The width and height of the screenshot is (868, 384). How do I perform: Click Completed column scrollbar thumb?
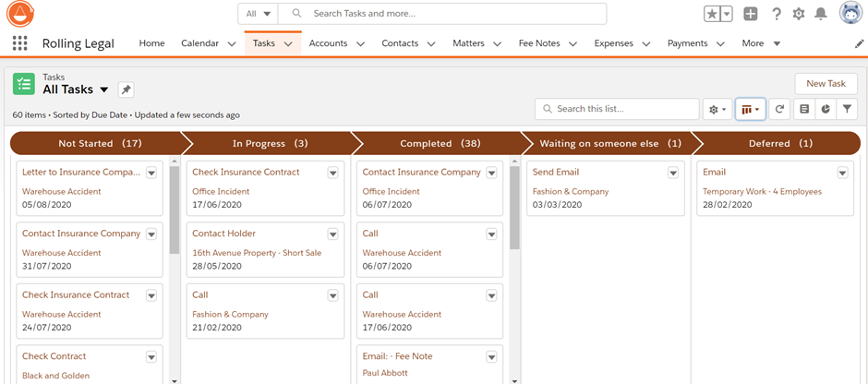point(514,208)
